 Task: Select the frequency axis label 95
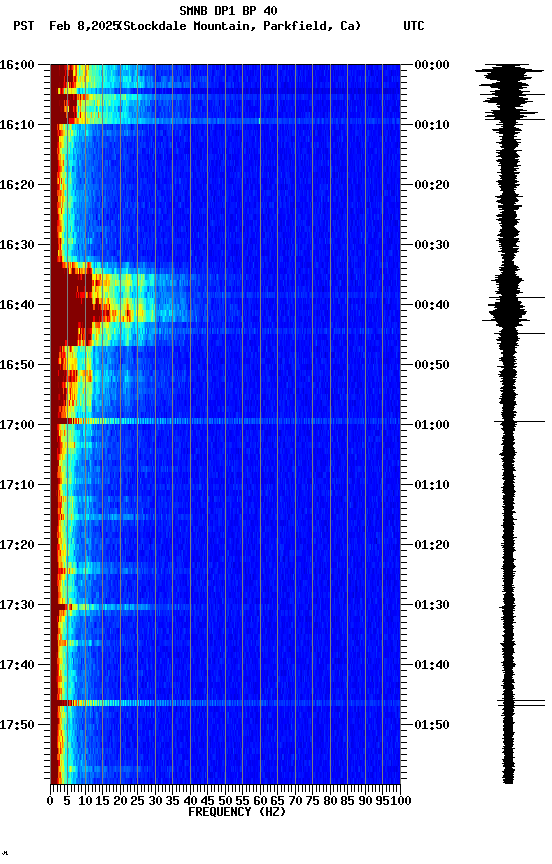click(382, 801)
